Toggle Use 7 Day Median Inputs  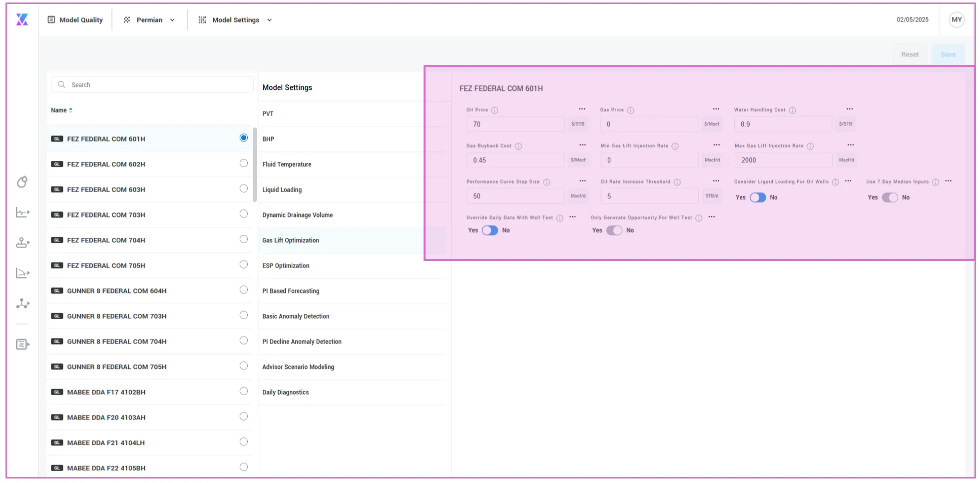890,197
